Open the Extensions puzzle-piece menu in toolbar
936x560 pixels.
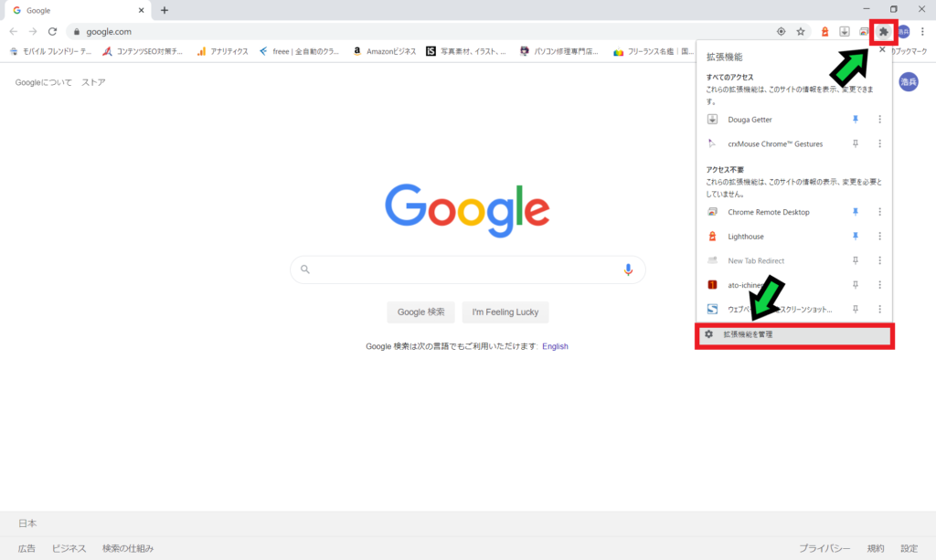pos(884,31)
